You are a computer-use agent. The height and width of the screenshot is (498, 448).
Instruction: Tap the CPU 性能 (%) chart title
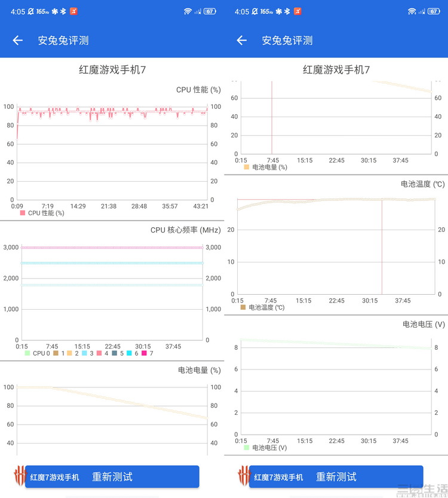tap(198, 90)
